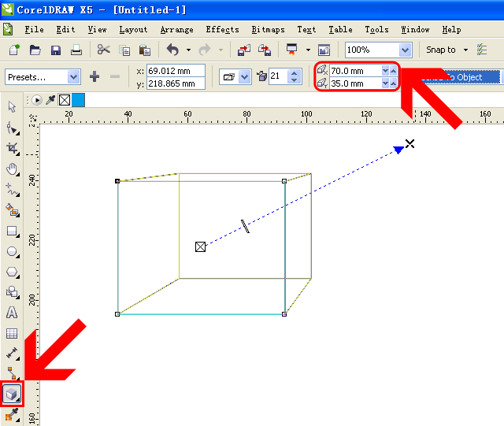This screenshot has width=504, height=426.
Task: Open the Edit menu
Action: click(65, 30)
